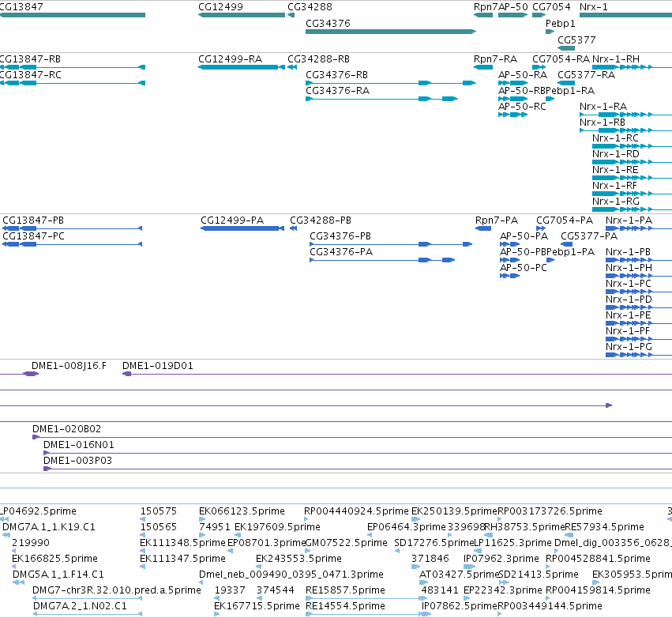Click the CG12499 gene feature

point(242,15)
